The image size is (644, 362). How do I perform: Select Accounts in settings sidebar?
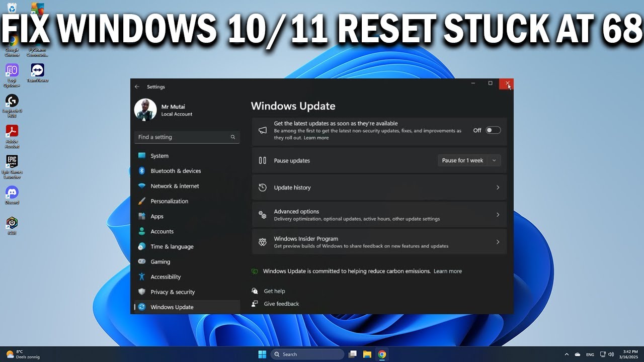click(187, 231)
